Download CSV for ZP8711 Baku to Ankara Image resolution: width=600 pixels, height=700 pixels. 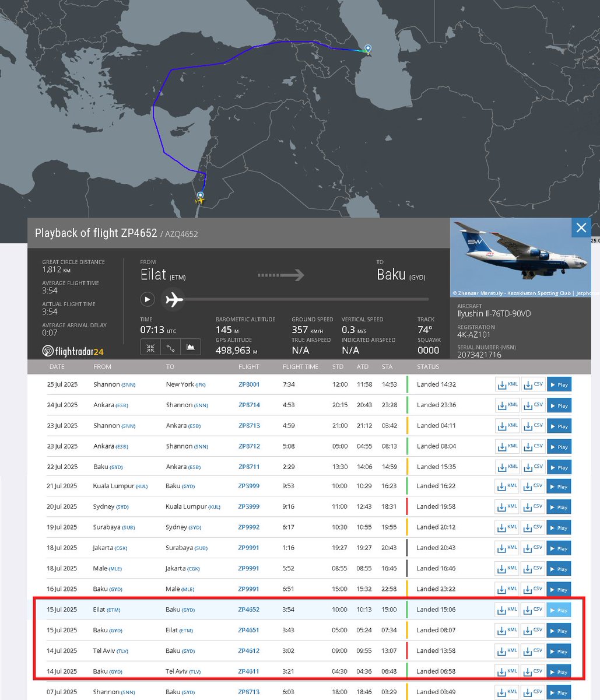click(x=533, y=467)
